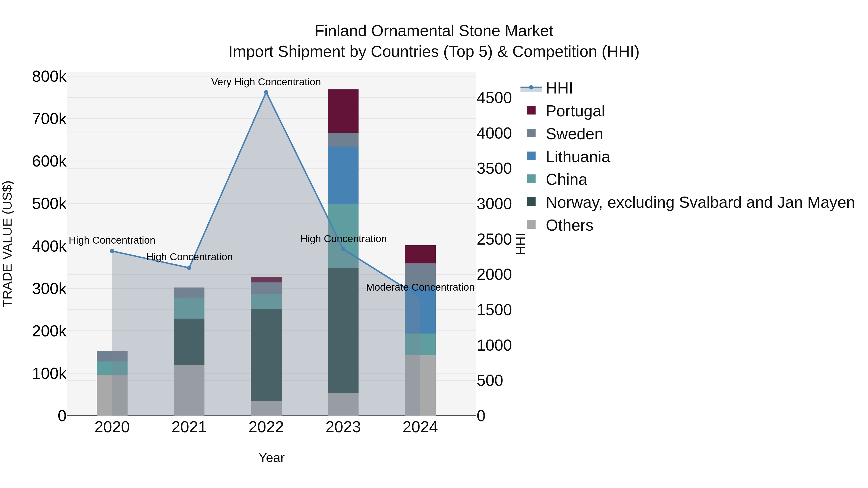Viewport: 868px width, 488px height.
Task: Toggle the Others legend entry
Action: coord(560,225)
